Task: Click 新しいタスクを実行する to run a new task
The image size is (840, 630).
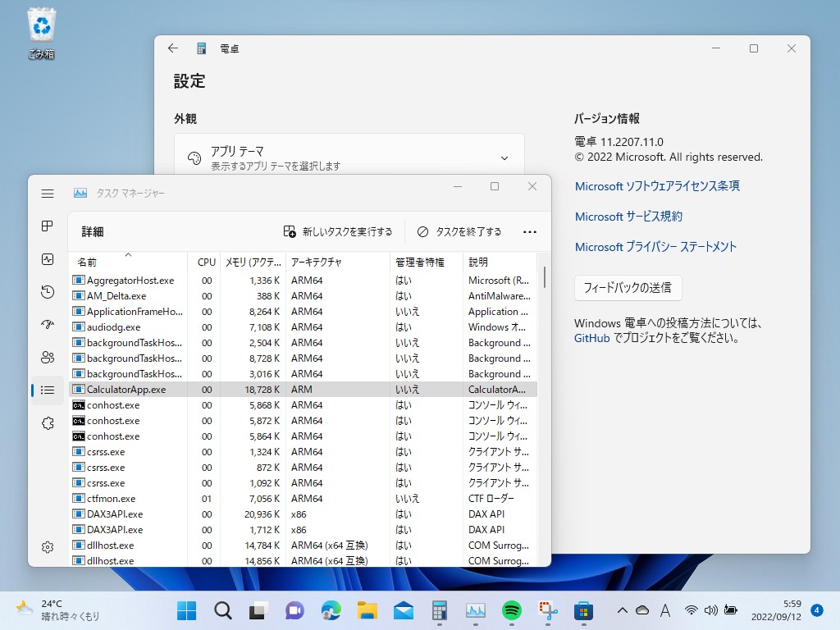Action: point(339,231)
